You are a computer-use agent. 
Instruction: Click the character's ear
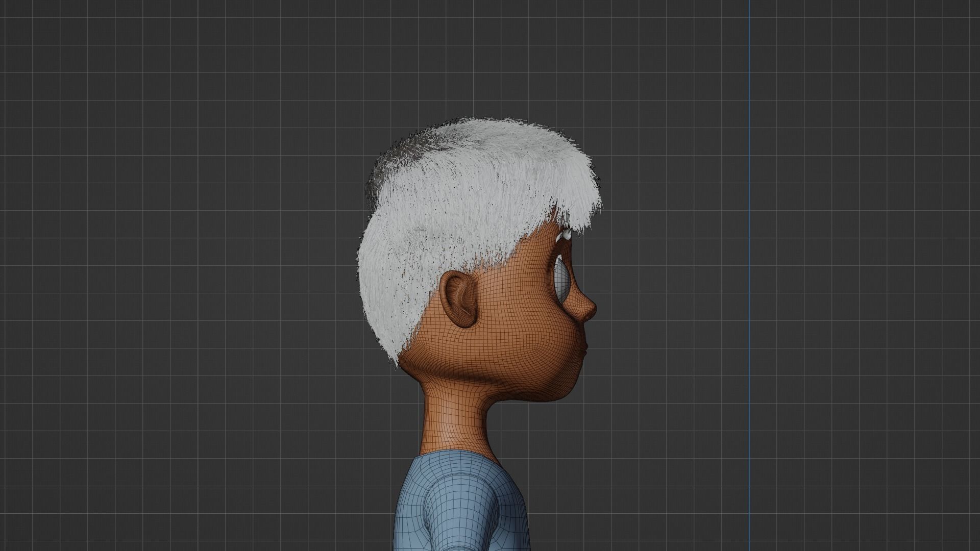tap(460, 299)
